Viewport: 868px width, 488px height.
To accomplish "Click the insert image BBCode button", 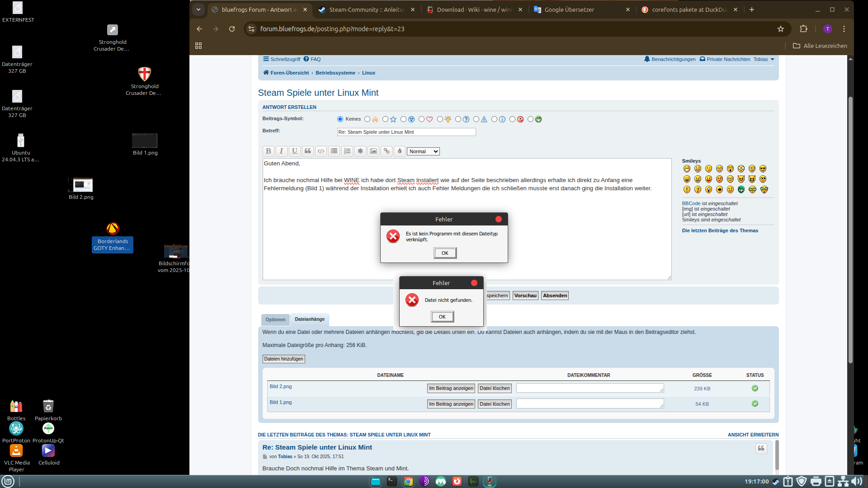I will (373, 151).
